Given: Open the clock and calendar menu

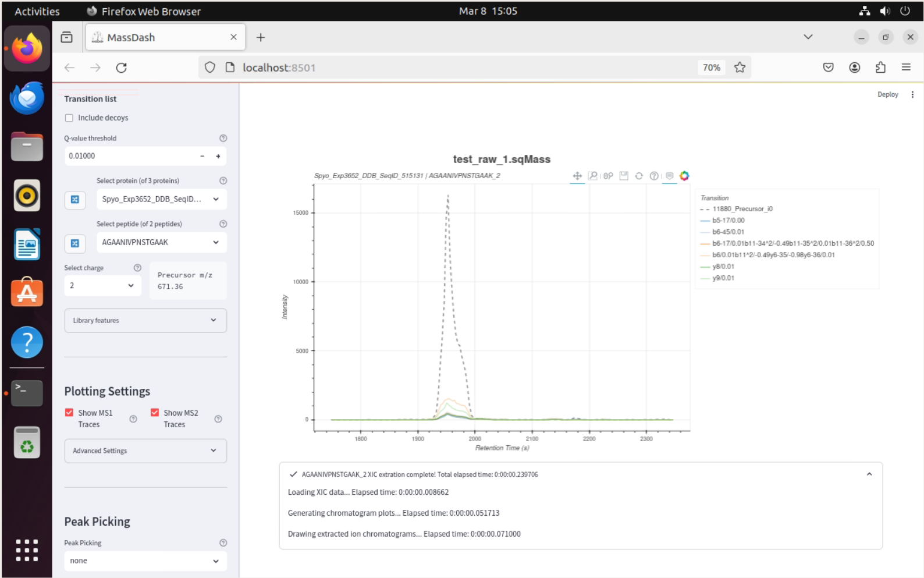Looking at the screenshot, I should click(488, 11).
